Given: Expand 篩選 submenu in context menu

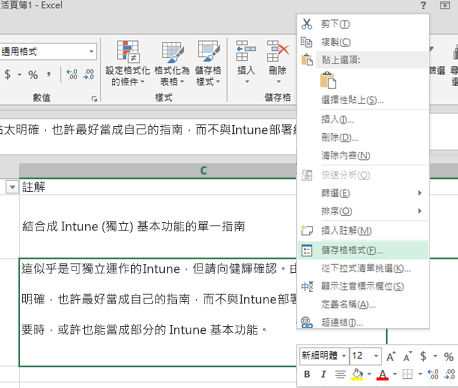Looking at the screenshot, I should 420,193.
